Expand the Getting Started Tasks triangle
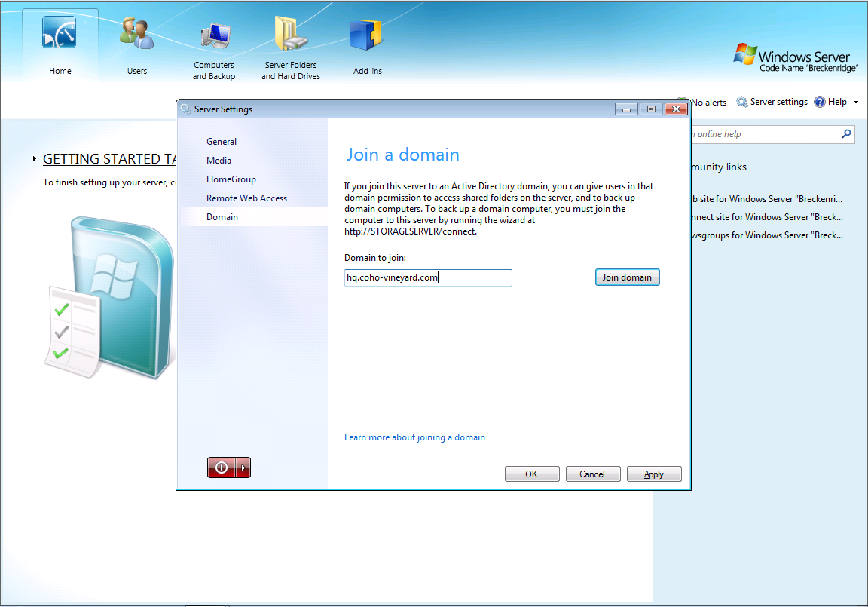868x607 pixels. pyautogui.click(x=35, y=159)
